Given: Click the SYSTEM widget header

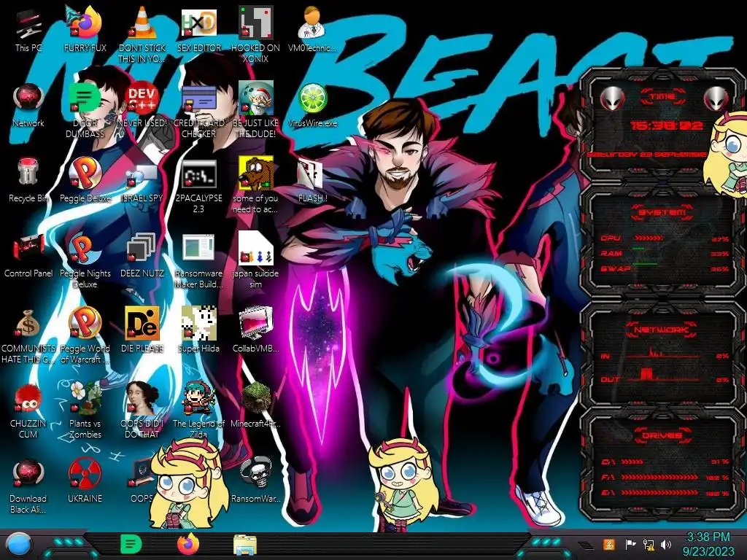Looking at the screenshot, I should 662,212.
